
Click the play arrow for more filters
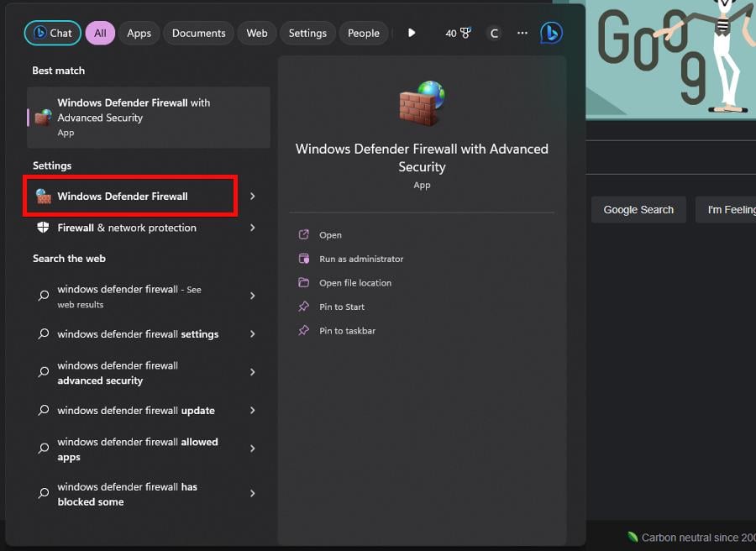tap(412, 33)
